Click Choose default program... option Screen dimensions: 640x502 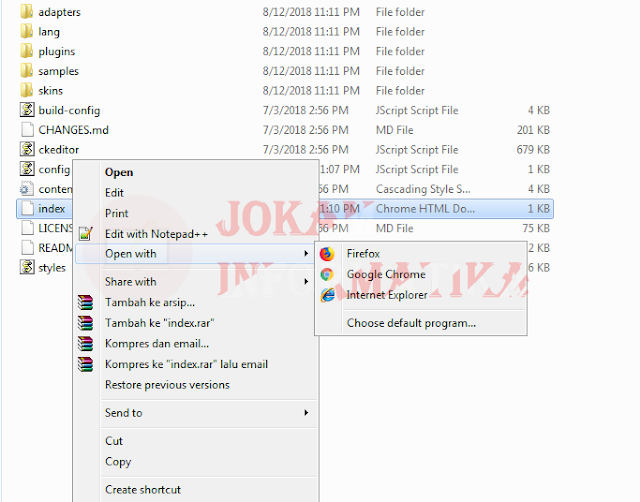click(411, 323)
